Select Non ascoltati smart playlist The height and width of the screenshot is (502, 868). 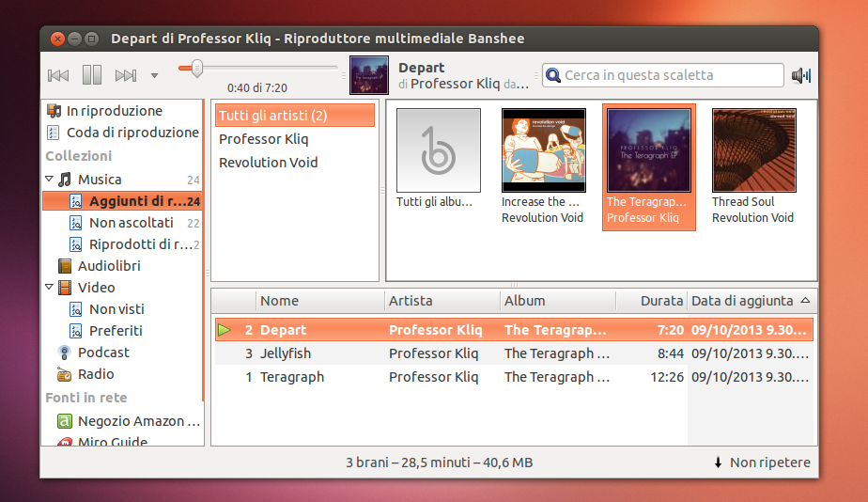pos(132,223)
